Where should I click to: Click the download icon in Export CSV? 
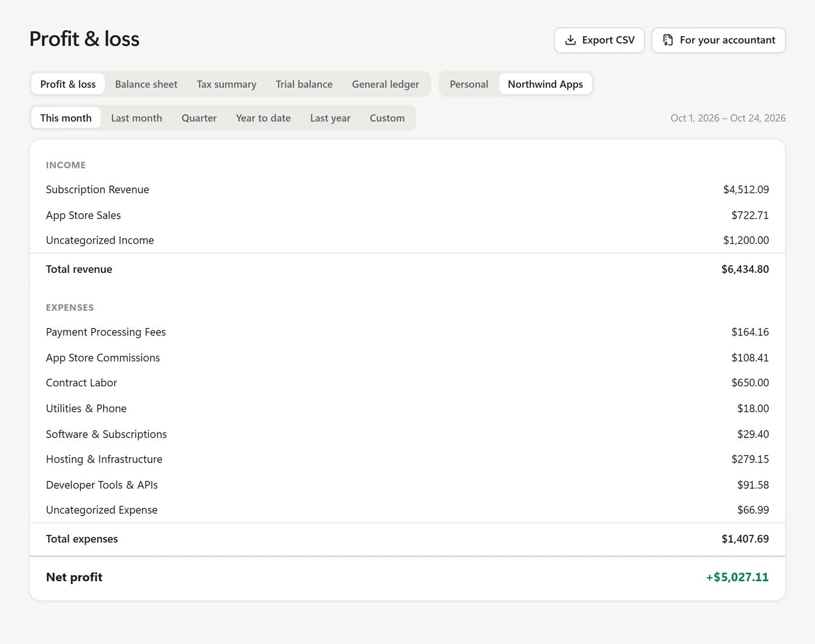coord(570,40)
